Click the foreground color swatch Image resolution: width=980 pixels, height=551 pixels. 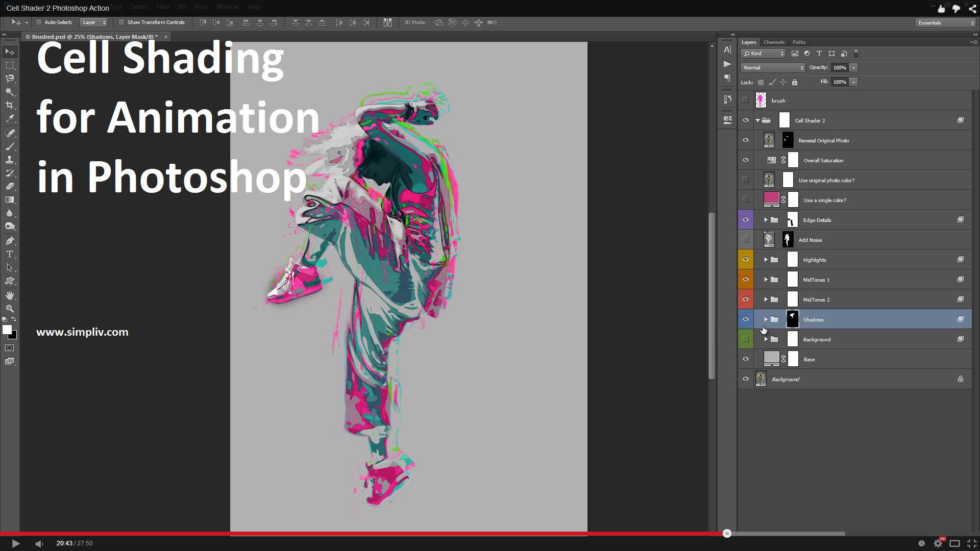coord(7,330)
